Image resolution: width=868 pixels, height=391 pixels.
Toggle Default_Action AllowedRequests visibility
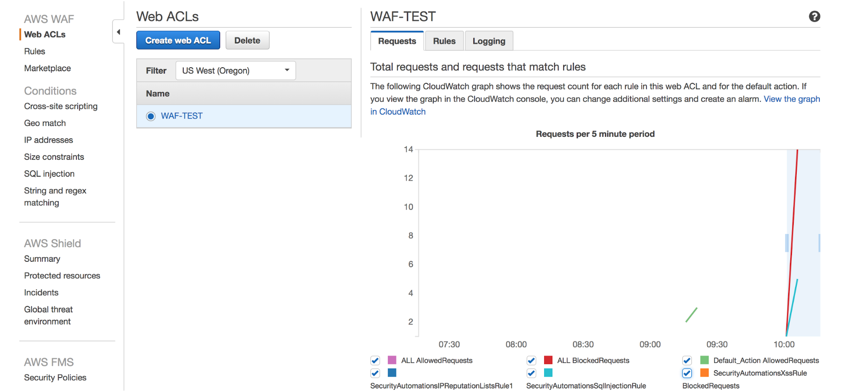pyautogui.click(x=686, y=360)
